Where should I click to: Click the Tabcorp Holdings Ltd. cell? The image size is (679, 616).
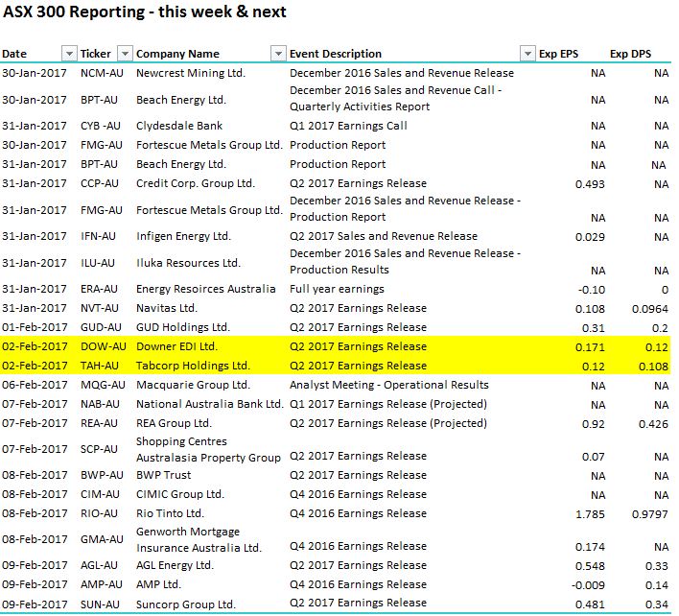click(x=193, y=366)
